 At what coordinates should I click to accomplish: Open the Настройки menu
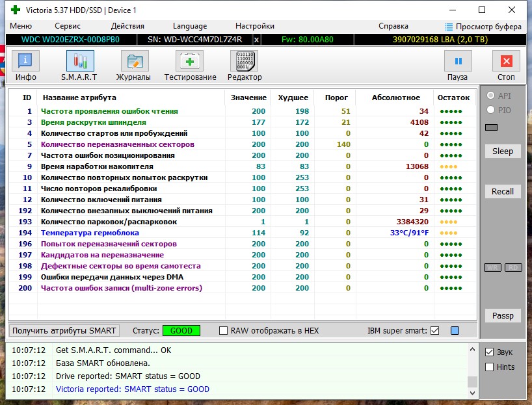(x=255, y=26)
